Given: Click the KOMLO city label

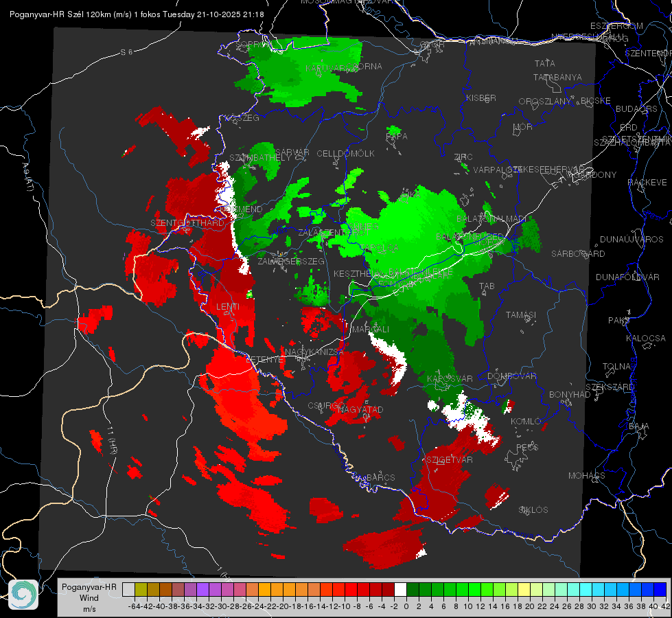Looking at the screenshot, I should (526, 422).
